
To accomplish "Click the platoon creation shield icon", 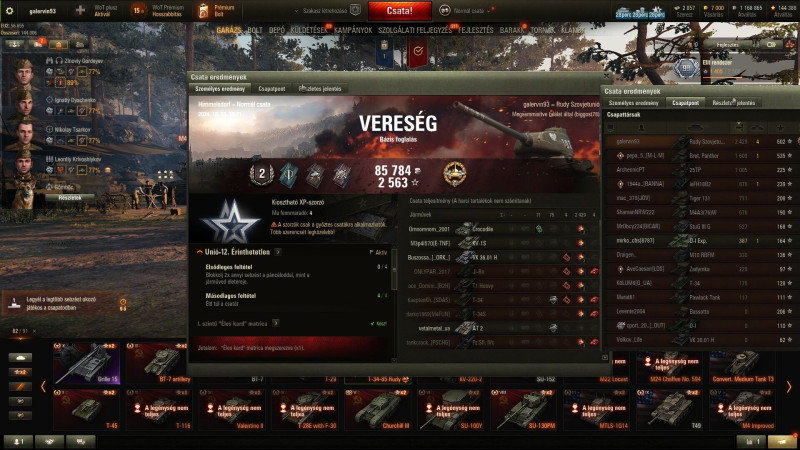I will point(356,10).
